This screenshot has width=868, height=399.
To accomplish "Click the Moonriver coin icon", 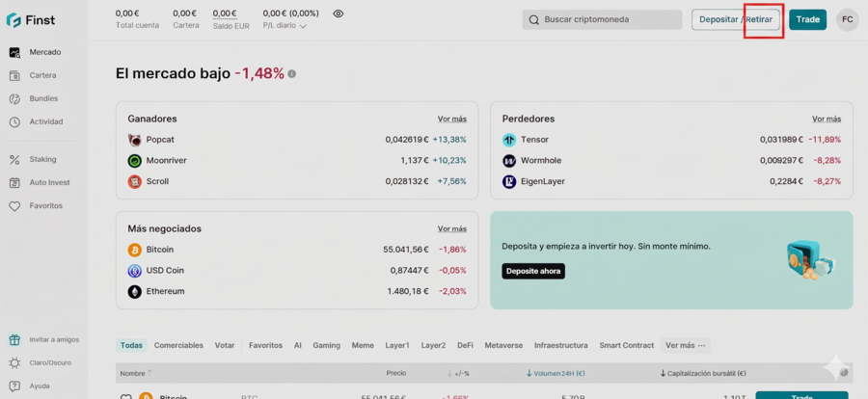I will 134,161.
